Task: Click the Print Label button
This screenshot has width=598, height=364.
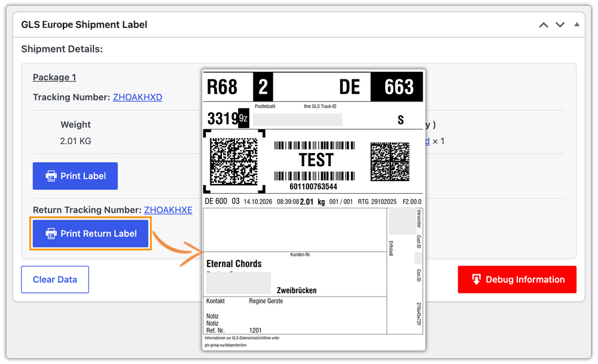Action: (75, 176)
